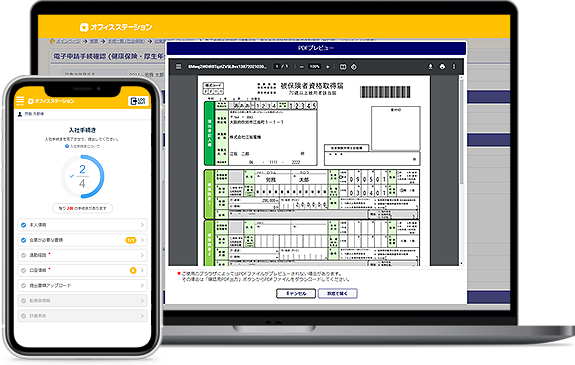Open the phone app hamburger menu
The height and width of the screenshot is (365, 575).
(20, 101)
